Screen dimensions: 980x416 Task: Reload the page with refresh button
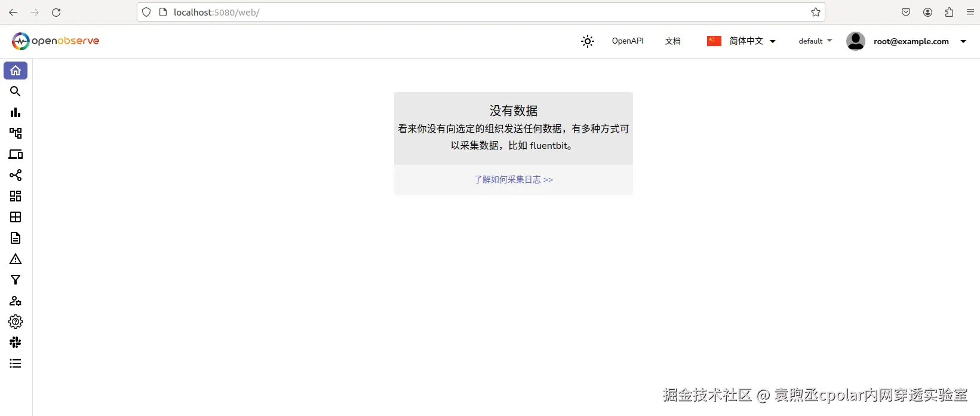coord(56,12)
